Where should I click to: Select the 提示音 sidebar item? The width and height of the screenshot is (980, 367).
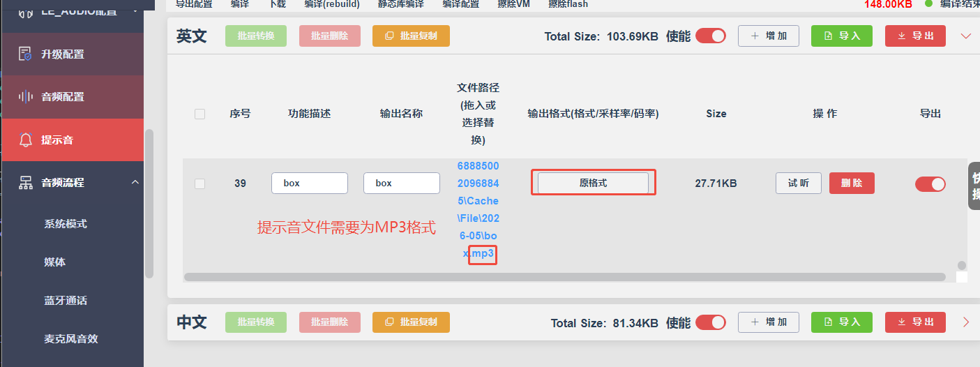click(72, 140)
